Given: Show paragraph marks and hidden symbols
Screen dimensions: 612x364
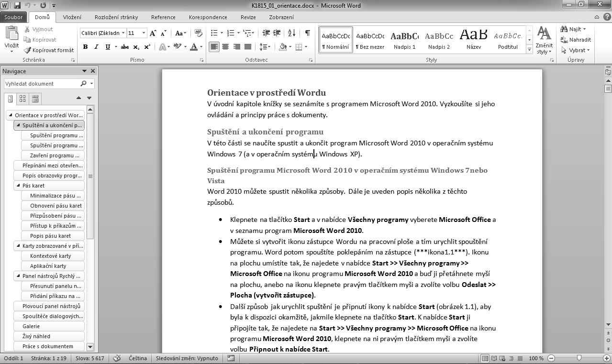Looking at the screenshot, I should (307, 33).
